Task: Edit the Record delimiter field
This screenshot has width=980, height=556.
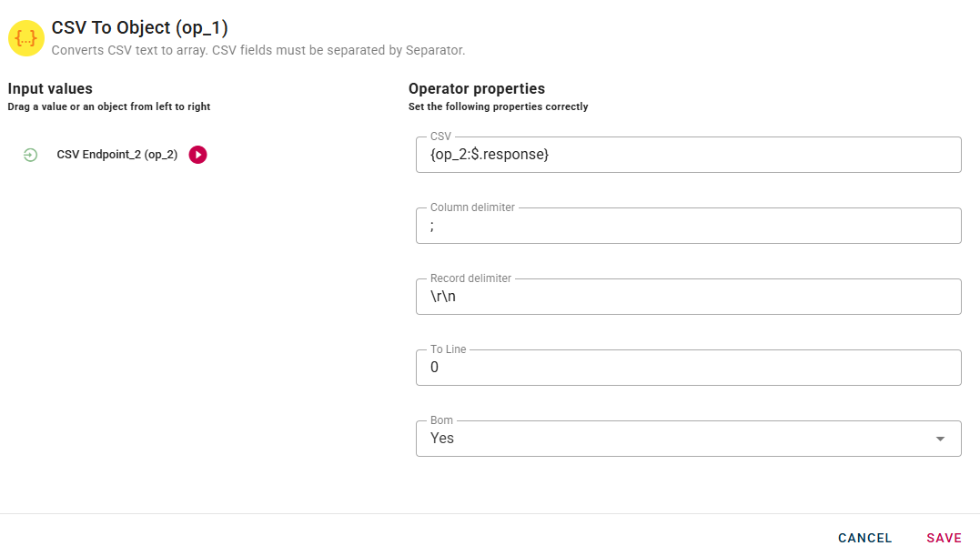Action: coord(688,297)
